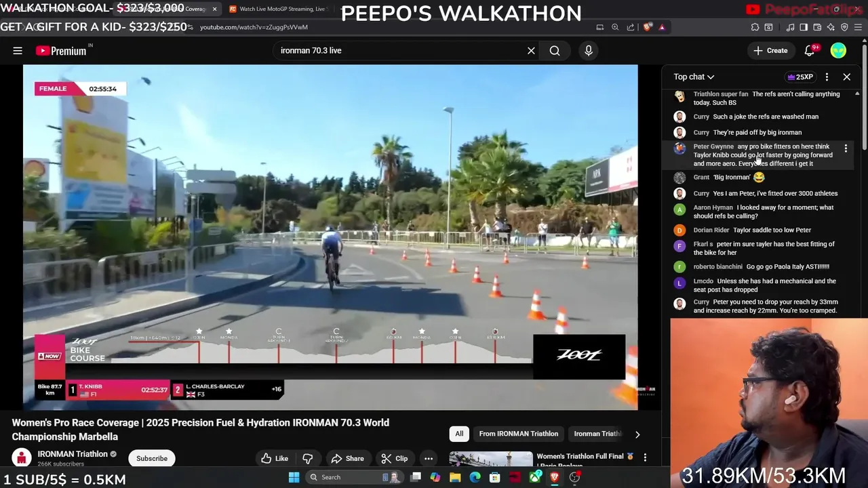868x488 pixels.
Task: Open Copilot from the taskbar
Action: (x=435, y=477)
